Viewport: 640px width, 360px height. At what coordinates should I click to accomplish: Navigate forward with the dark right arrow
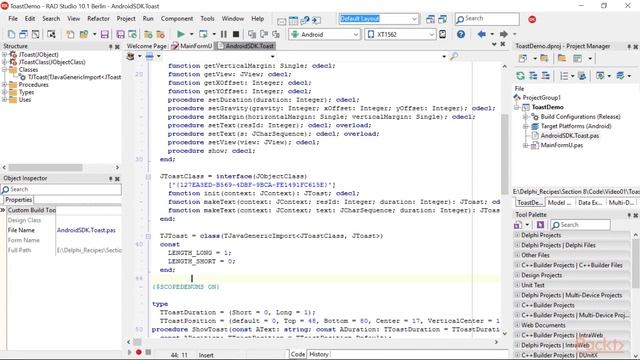click(504, 34)
